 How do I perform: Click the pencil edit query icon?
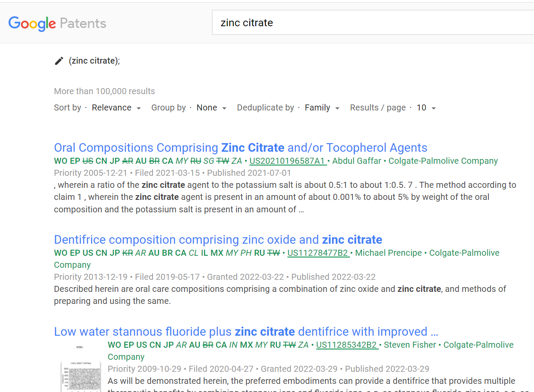(59, 61)
